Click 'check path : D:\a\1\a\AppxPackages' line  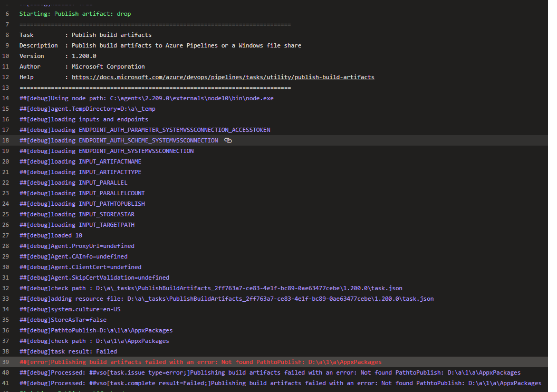[x=94, y=341]
